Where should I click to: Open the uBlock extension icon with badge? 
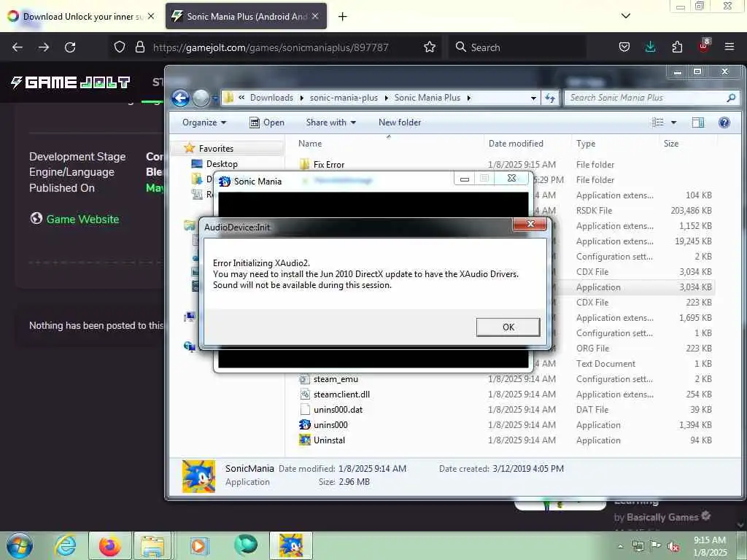(704, 46)
